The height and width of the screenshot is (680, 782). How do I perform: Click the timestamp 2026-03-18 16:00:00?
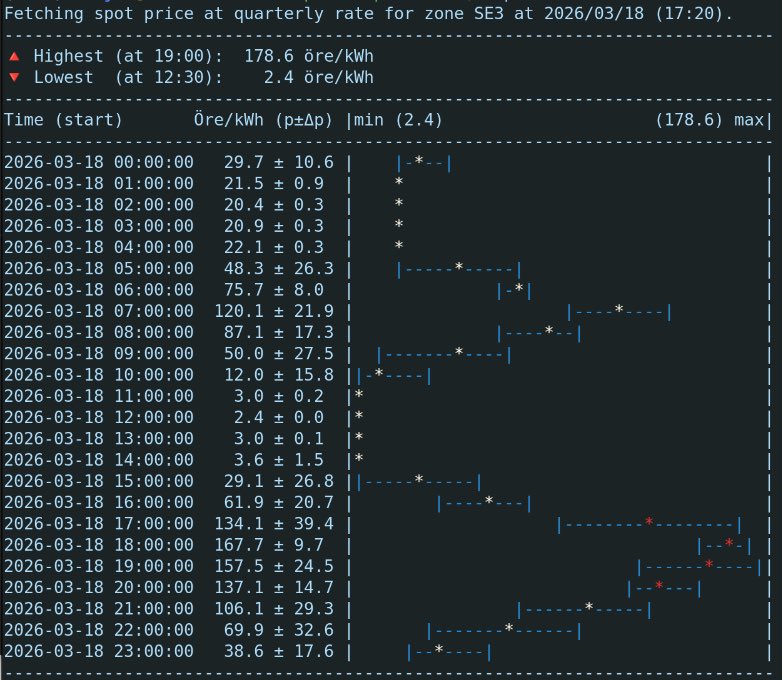coord(99,502)
